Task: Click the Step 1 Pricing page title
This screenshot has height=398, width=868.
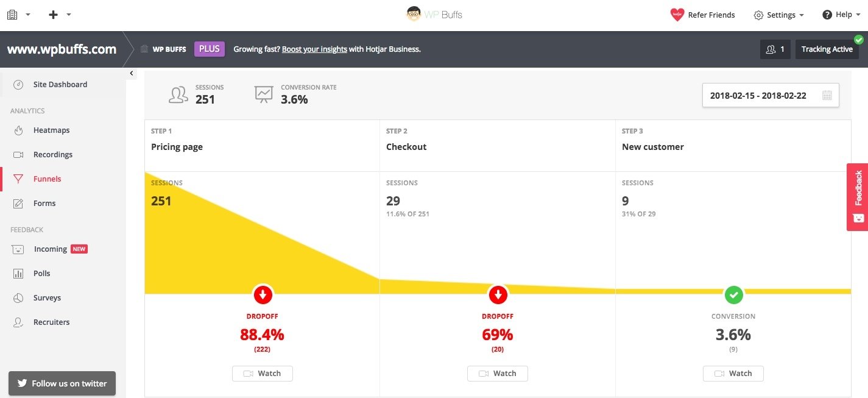Action: (x=177, y=147)
